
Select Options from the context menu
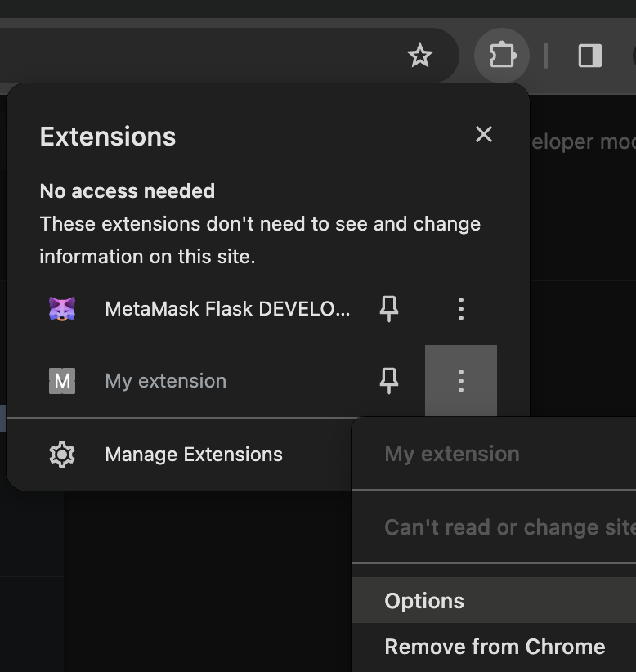click(x=424, y=600)
